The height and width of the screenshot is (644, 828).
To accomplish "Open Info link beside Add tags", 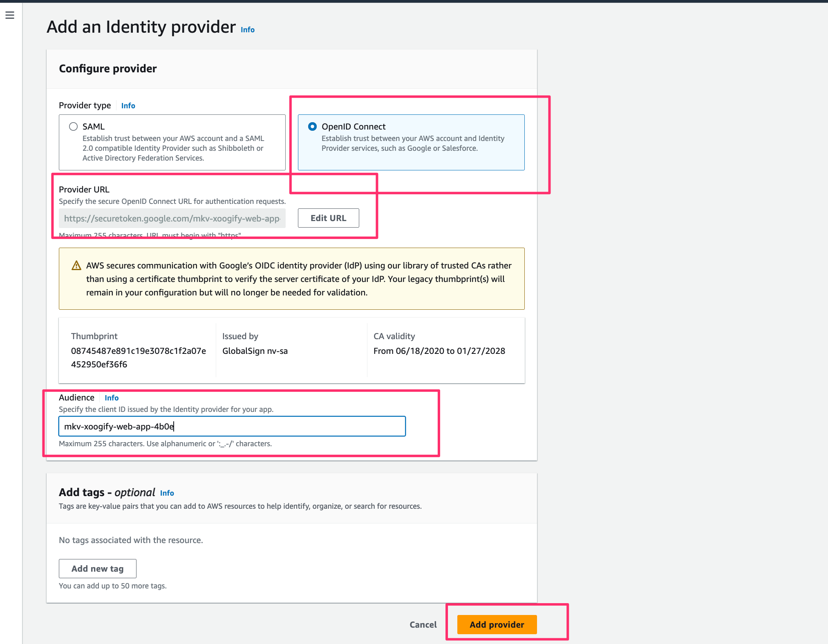I will [x=167, y=493].
